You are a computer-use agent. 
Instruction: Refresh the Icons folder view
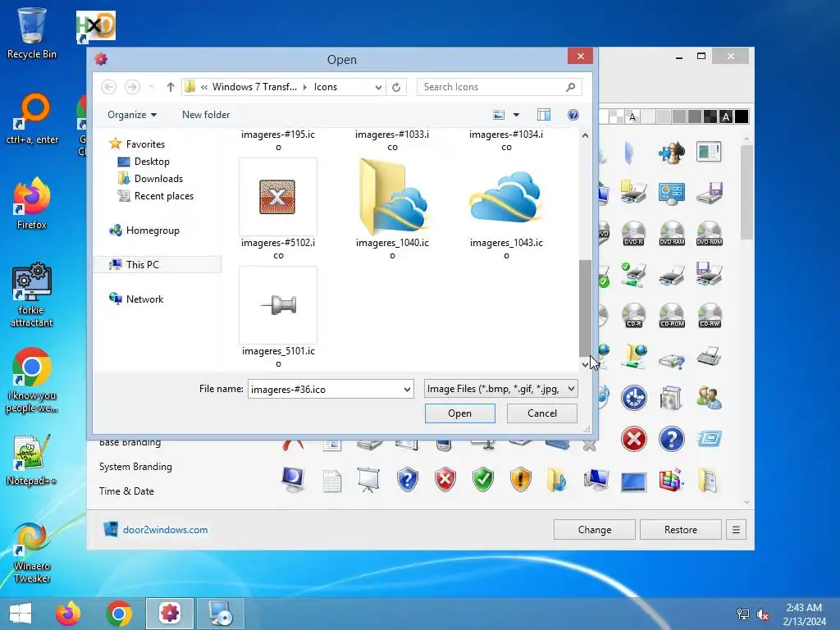coord(396,87)
